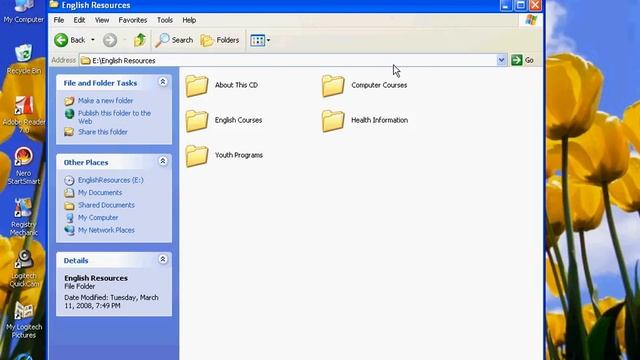Open the File menu
Image resolution: width=640 pixels, height=360 pixels.
(59, 20)
